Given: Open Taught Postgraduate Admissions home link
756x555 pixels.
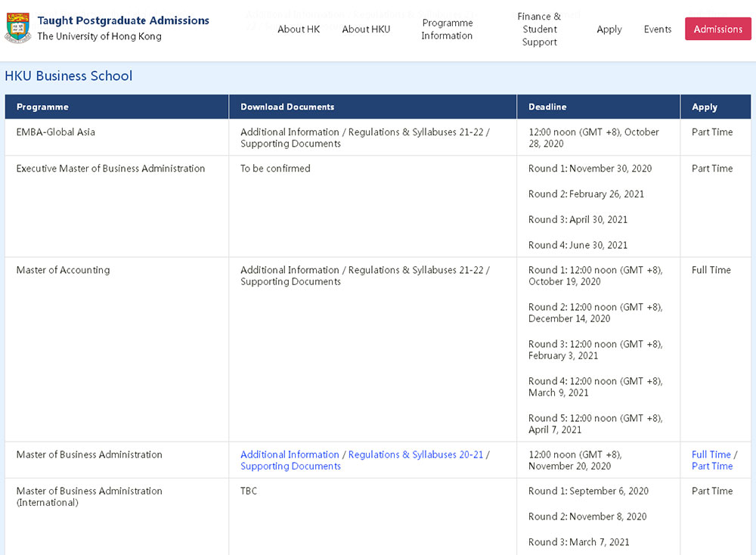Looking at the screenshot, I should tap(123, 20).
